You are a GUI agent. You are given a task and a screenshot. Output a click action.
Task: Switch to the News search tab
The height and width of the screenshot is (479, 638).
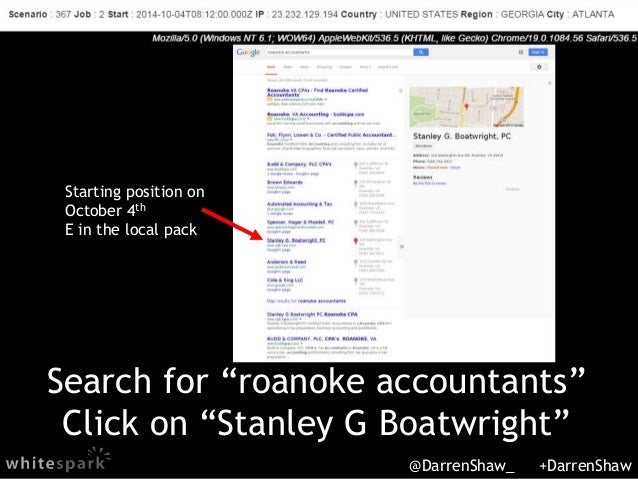(x=304, y=67)
